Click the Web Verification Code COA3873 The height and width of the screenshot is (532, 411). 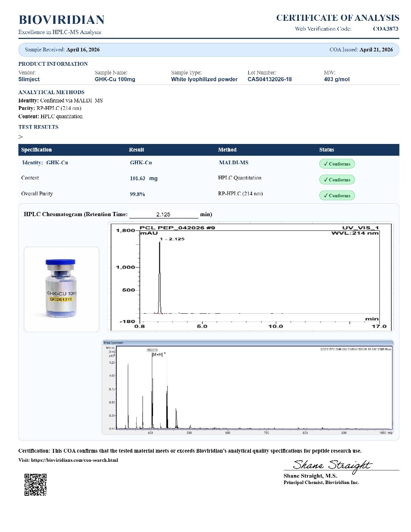tap(385, 29)
